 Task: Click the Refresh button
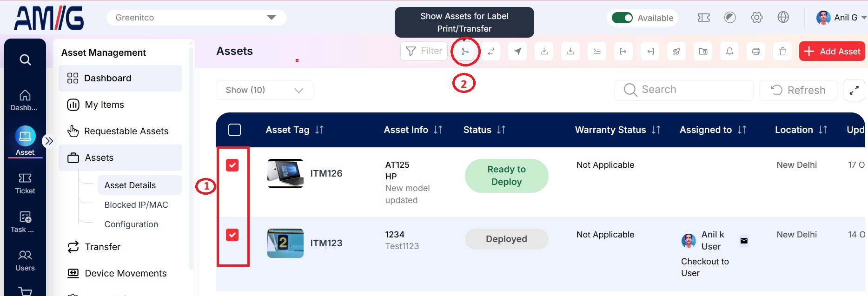pos(798,90)
